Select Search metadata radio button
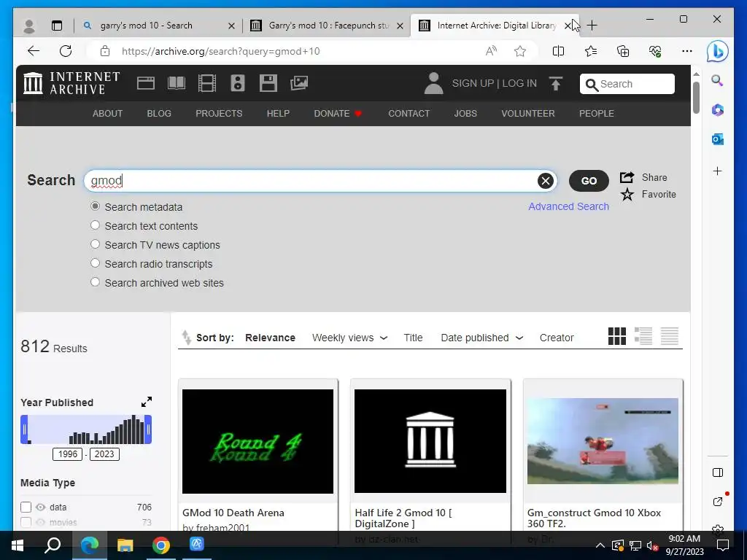 (96, 206)
